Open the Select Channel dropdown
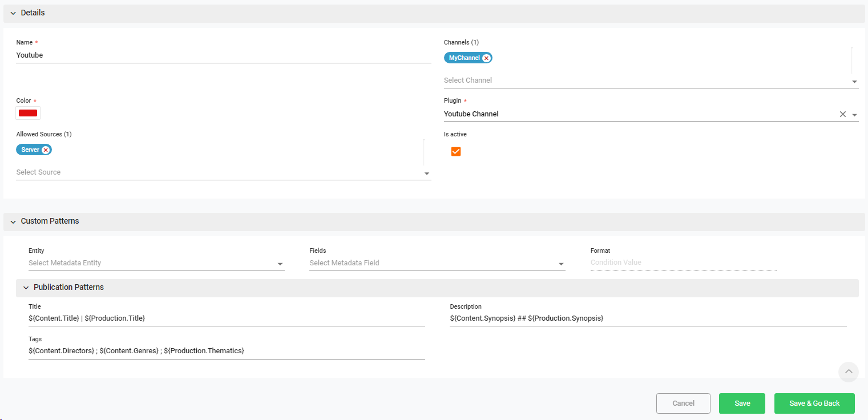This screenshot has width=868, height=420. point(651,80)
